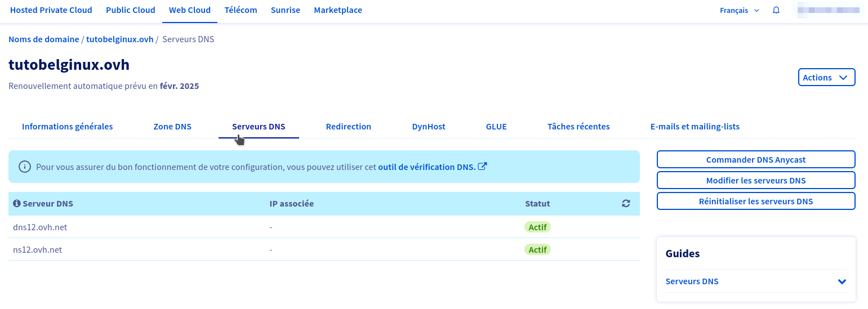This screenshot has height=309, width=868.
Task: Click the ns12.ovh.net server entry
Action: pos(38,249)
